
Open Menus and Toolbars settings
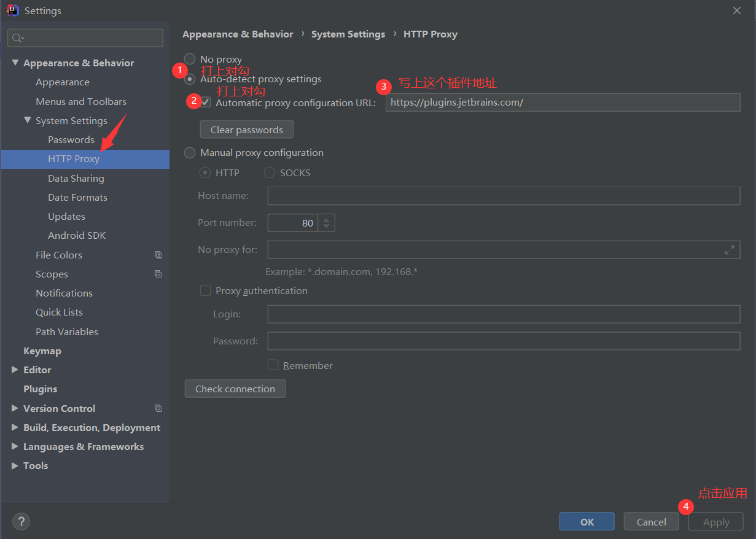point(81,101)
